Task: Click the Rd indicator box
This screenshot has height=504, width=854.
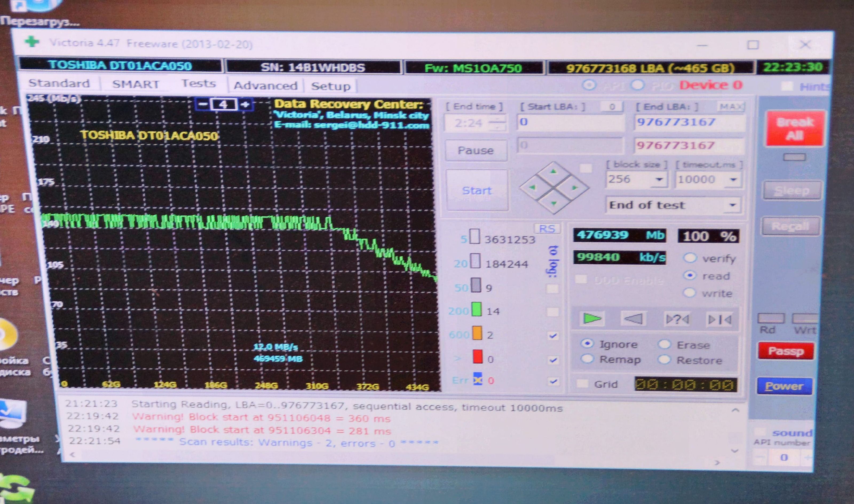Action: (771, 319)
